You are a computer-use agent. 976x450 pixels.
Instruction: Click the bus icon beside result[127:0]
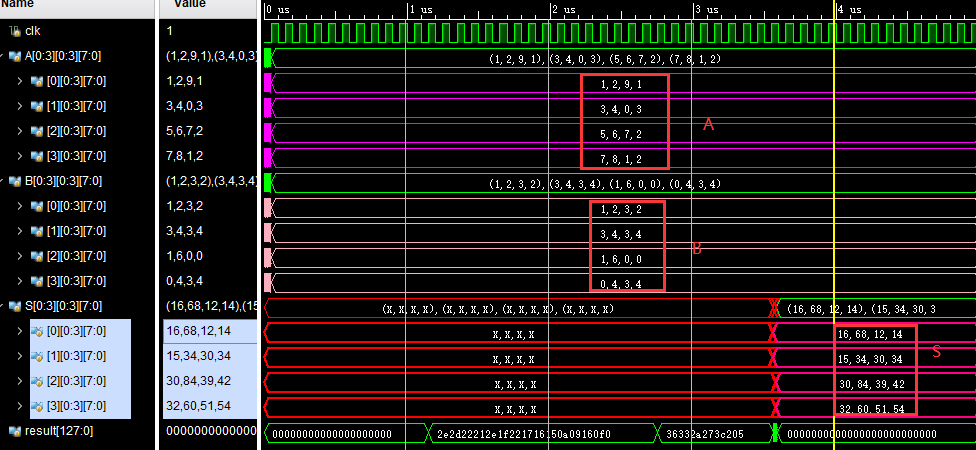pyautogui.click(x=16, y=431)
